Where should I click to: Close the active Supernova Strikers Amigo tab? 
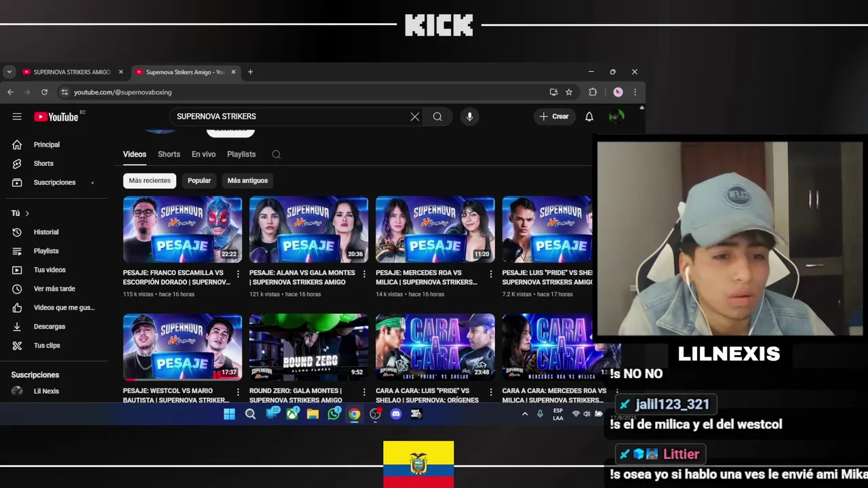tap(233, 72)
